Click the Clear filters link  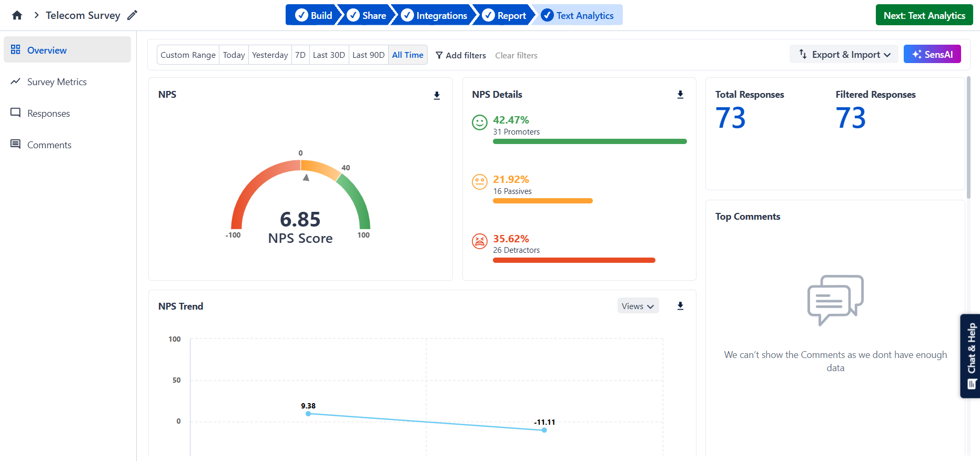click(516, 55)
